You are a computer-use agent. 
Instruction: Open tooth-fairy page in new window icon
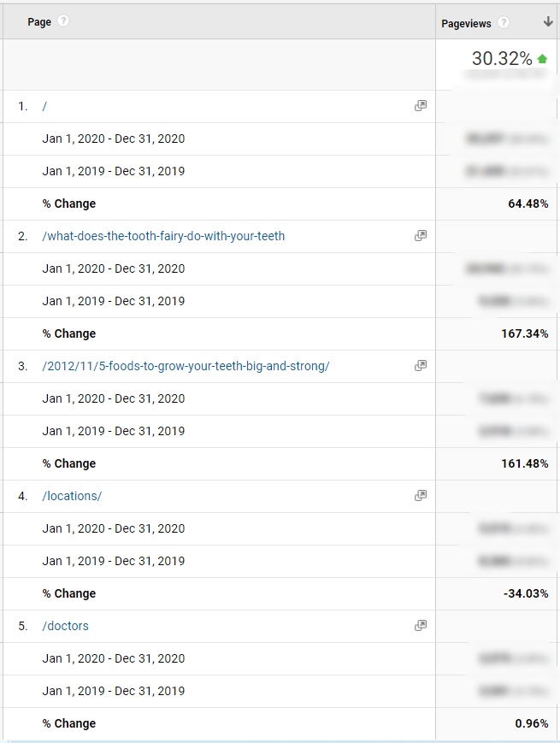pyautogui.click(x=421, y=235)
